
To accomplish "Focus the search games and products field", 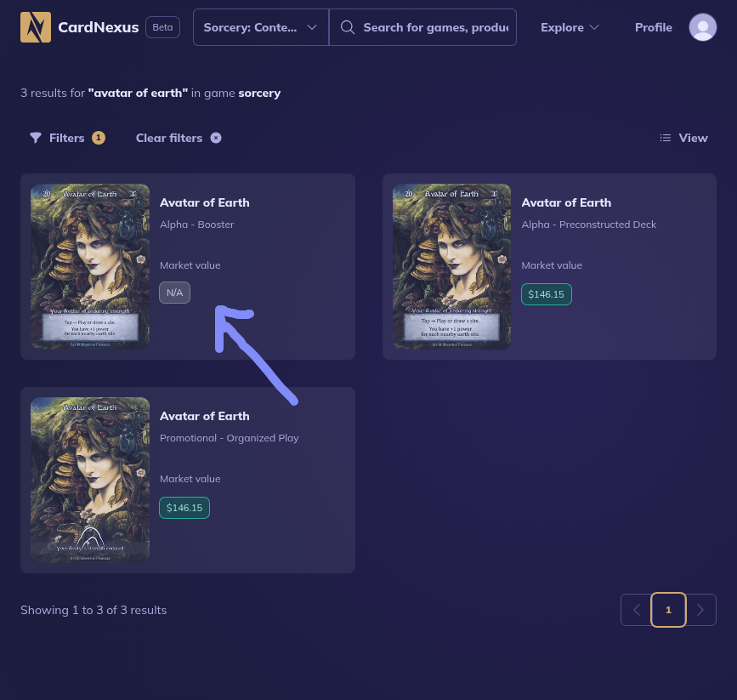I will (434, 27).
